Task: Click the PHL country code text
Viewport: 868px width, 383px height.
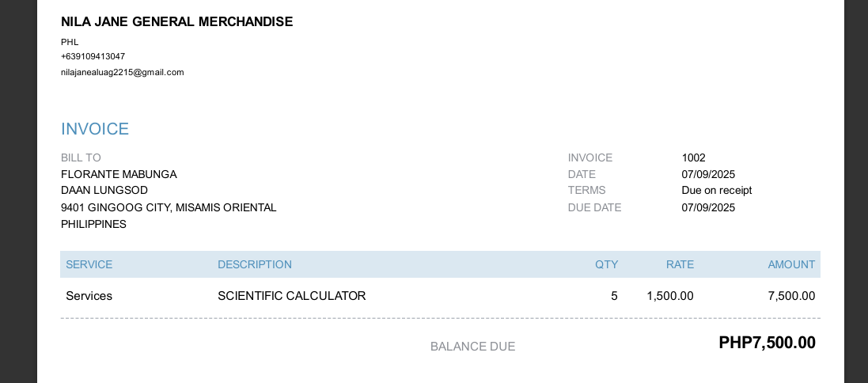Action: pos(70,42)
